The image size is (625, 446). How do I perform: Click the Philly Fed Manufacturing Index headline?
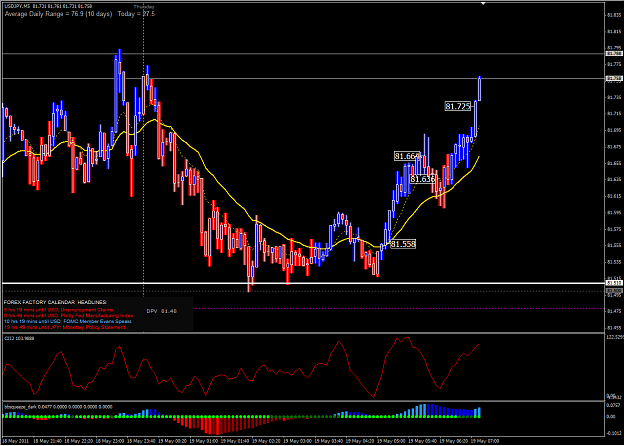point(68,315)
